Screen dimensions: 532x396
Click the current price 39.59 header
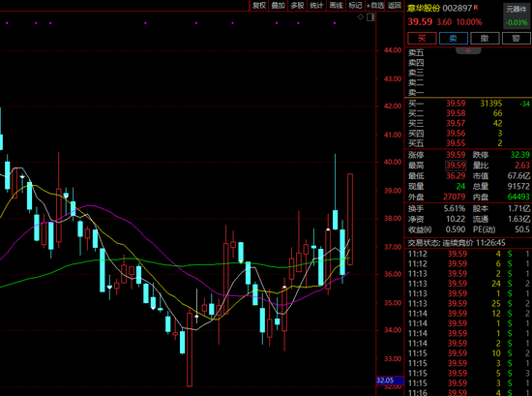tap(420, 21)
